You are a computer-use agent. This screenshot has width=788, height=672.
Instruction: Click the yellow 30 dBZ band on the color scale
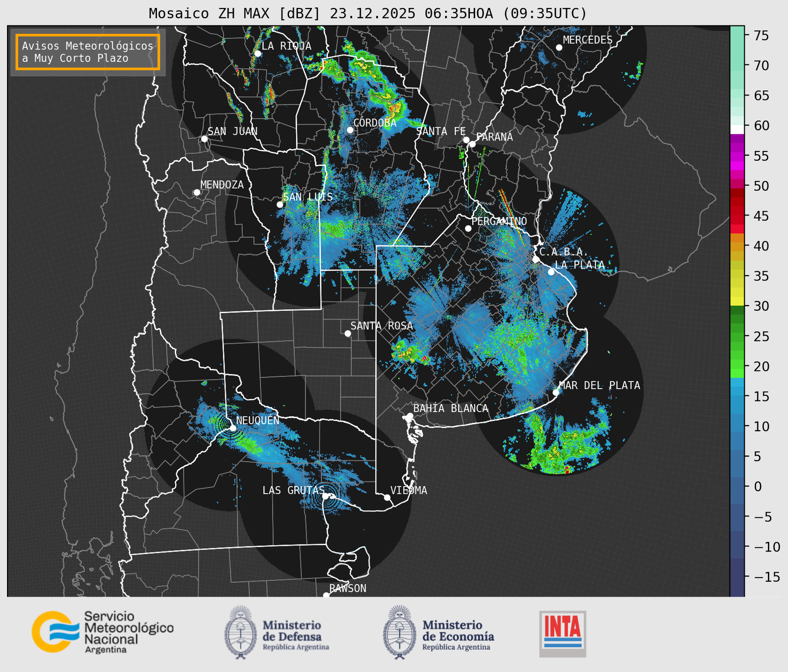737,301
